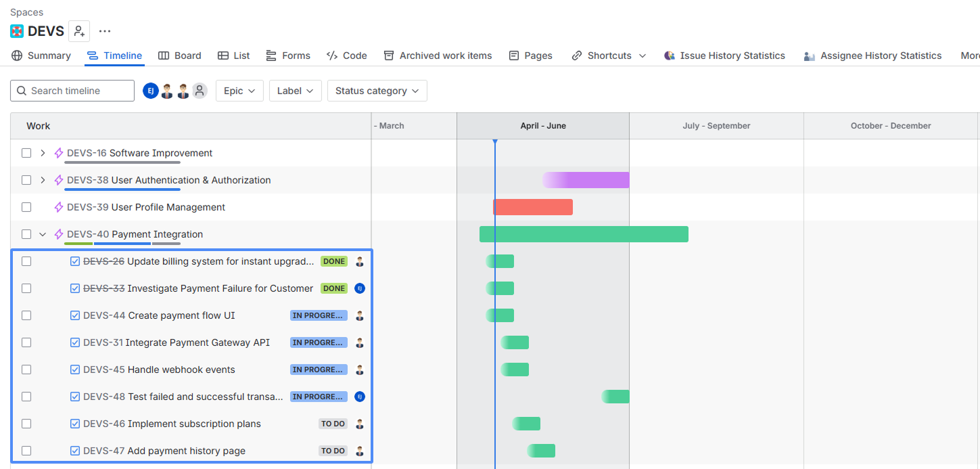
Task: Tick the checkbox for DEVS-40 Payment Integration
Action: (26, 234)
